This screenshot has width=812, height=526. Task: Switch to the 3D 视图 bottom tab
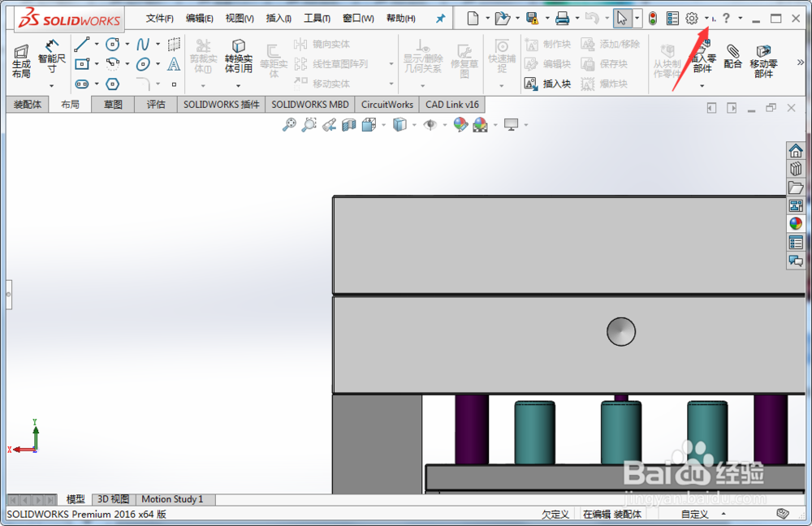(114, 499)
